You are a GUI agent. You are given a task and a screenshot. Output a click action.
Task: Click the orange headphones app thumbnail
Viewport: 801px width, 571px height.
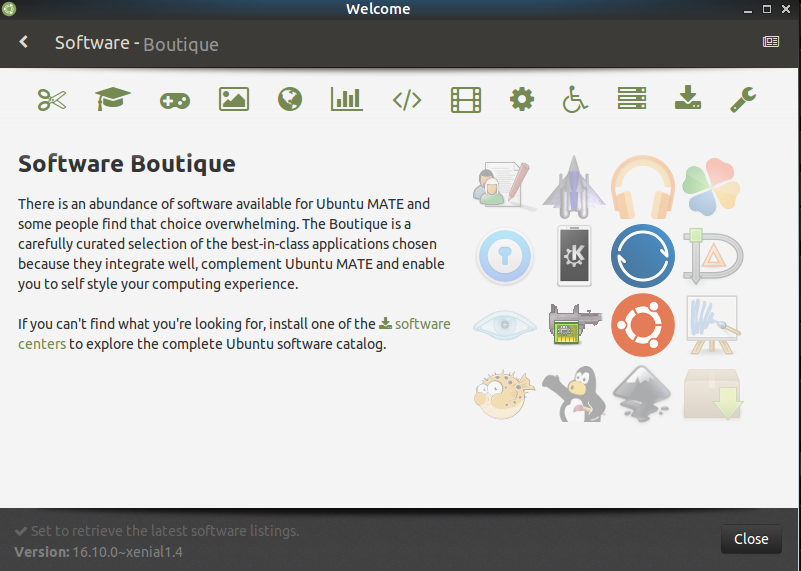pyautogui.click(x=643, y=186)
